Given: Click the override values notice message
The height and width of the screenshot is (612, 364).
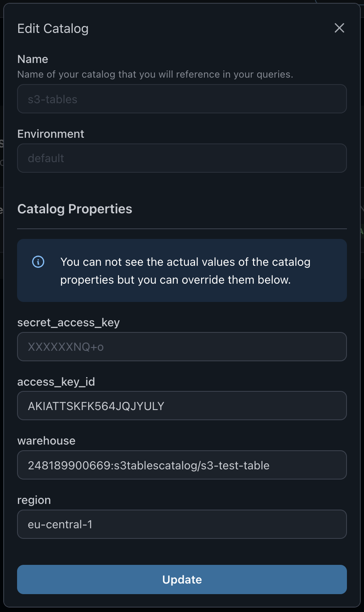Looking at the screenshot, I should point(185,271).
